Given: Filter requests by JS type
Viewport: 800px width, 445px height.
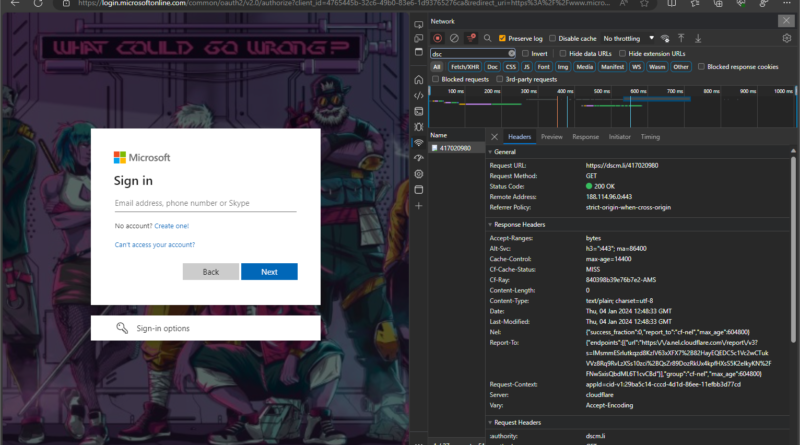Looking at the screenshot, I should (527, 67).
